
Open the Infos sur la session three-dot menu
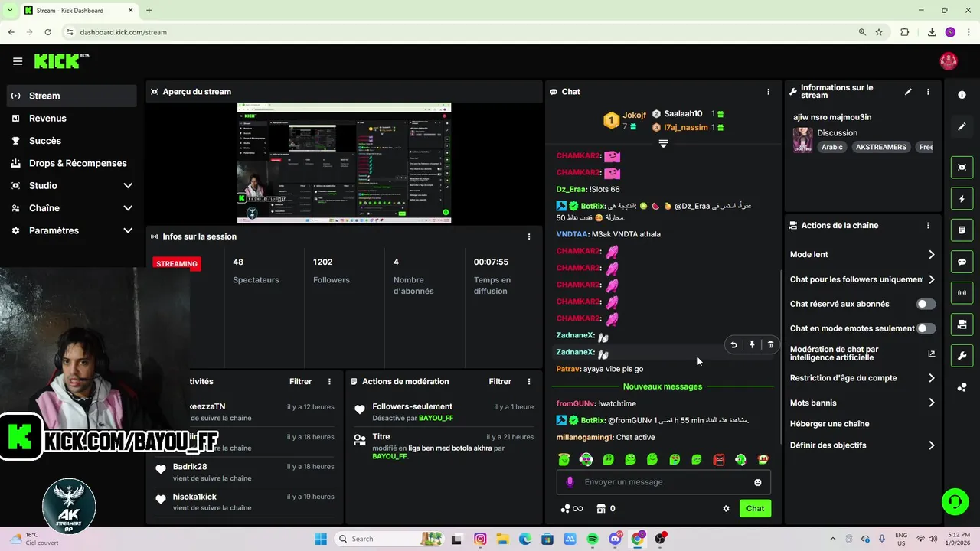pos(529,236)
